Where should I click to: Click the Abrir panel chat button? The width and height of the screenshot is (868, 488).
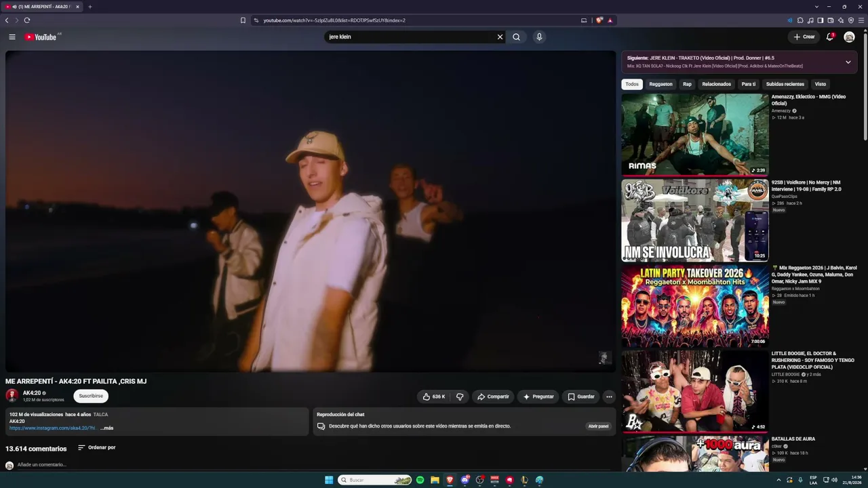click(x=598, y=426)
